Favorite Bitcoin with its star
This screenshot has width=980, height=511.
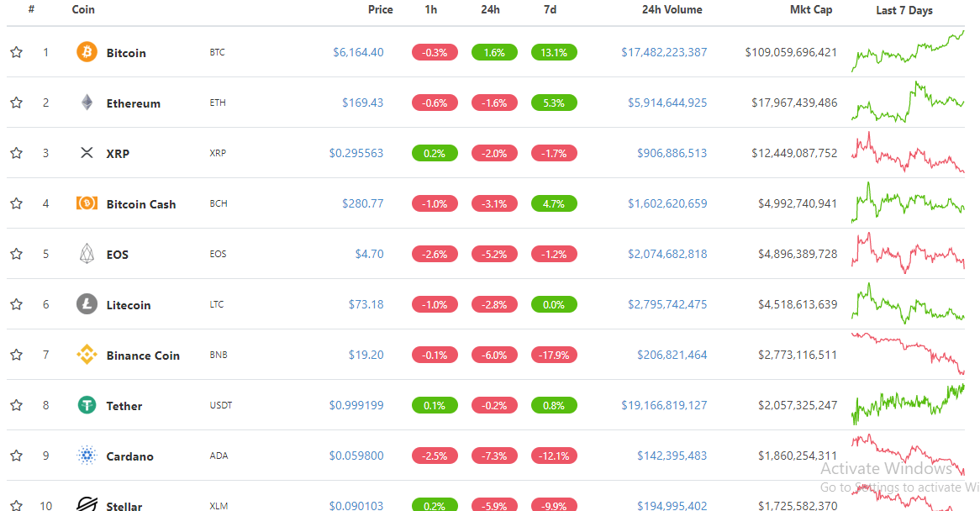tap(17, 52)
